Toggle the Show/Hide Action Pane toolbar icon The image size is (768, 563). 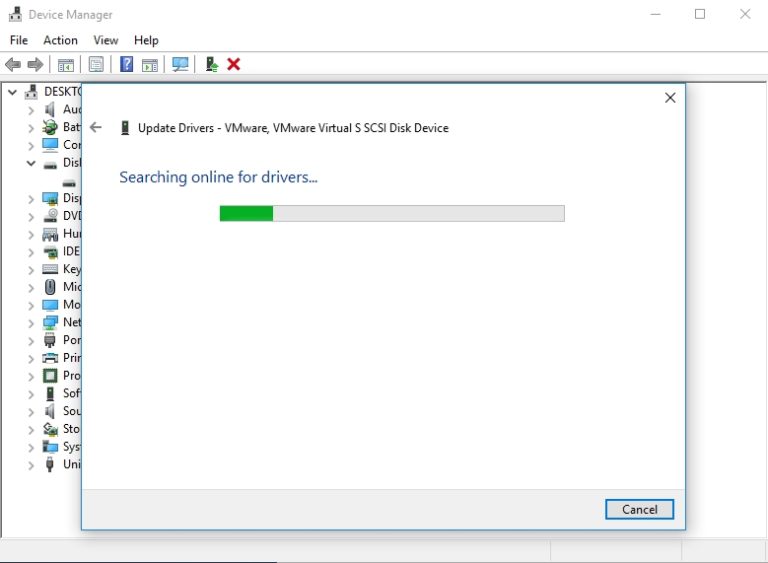click(150, 64)
